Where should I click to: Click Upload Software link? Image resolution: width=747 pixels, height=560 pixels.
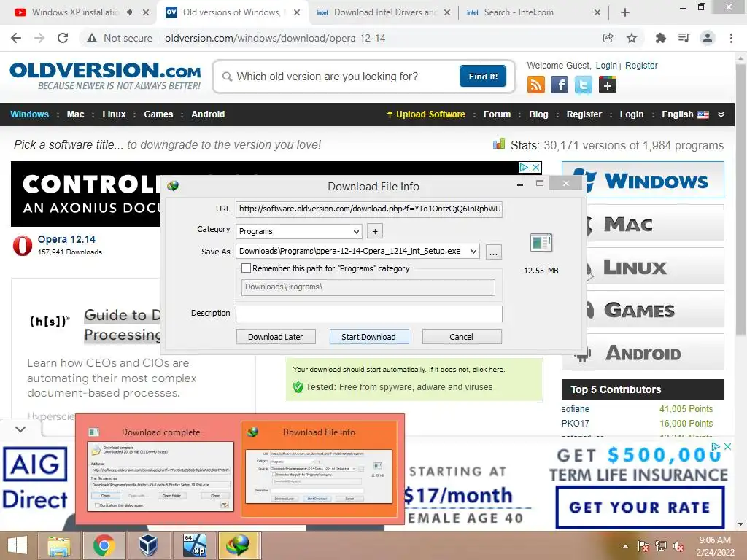point(425,114)
